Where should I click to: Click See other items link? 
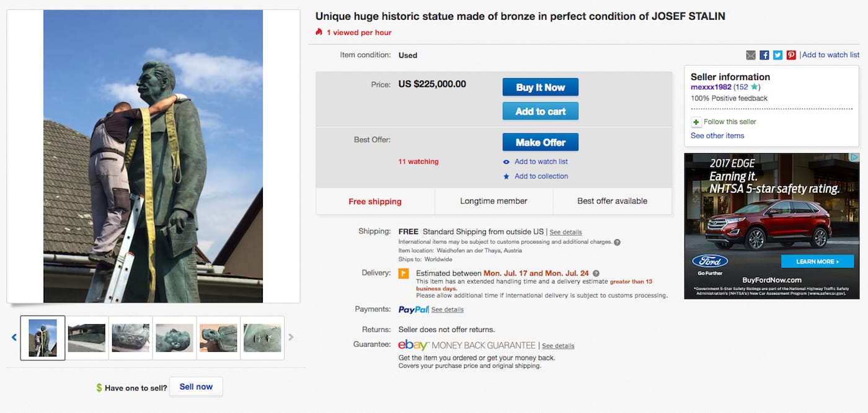point(717,136)
